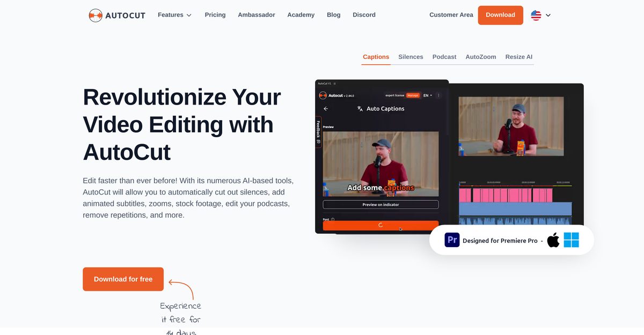Click the AutoCut V1 panel menu icon
Screen dimensions: 644x335
335,84
